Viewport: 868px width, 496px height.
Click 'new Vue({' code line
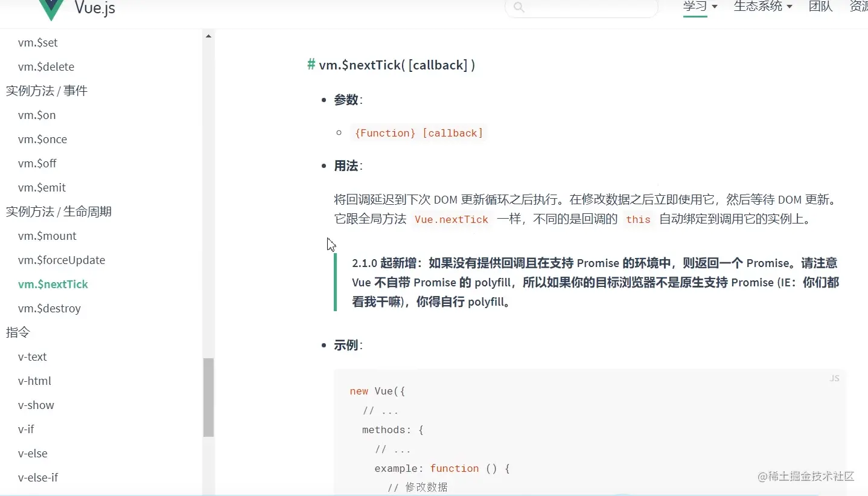tap(377, 391)
